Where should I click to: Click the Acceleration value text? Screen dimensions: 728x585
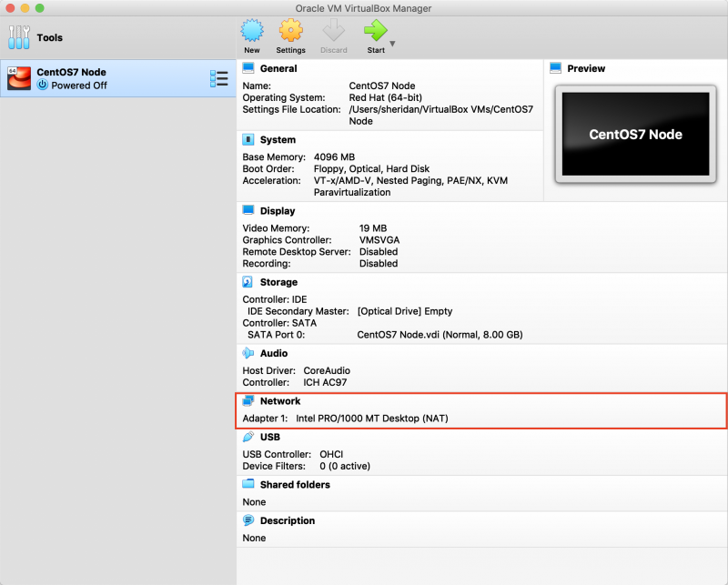click(x=411, y=187)
